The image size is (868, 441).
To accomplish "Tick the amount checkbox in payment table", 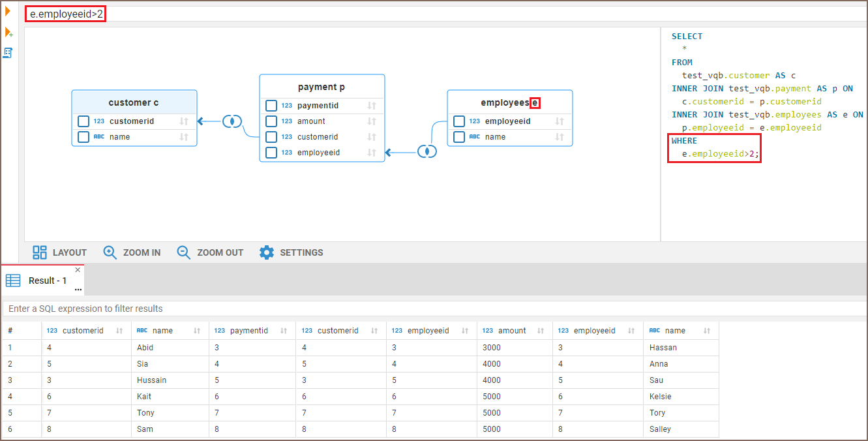I will (x=271, y=121).
